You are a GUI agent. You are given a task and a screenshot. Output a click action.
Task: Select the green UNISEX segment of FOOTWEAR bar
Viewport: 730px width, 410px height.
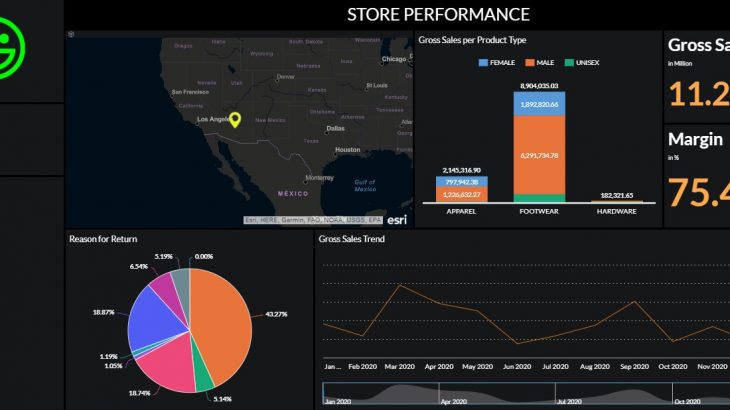[x=540, y=198]
